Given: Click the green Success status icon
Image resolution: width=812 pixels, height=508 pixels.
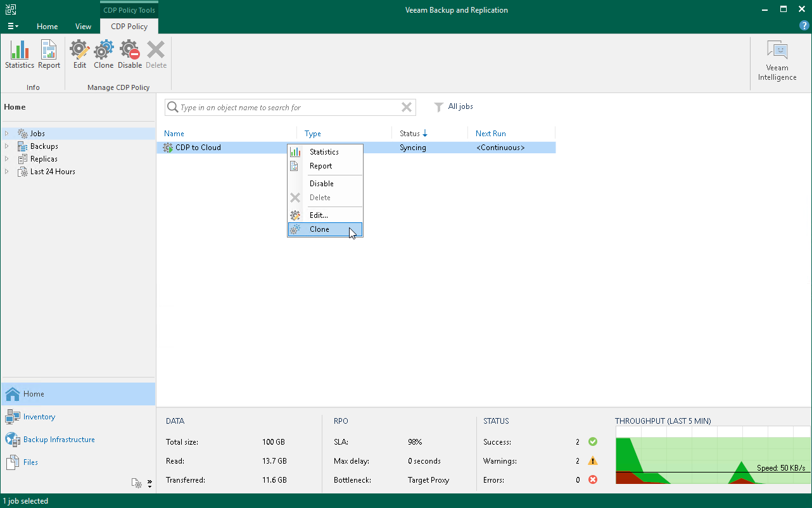Looking at the screenshot, I should click(x=593, y=441).
